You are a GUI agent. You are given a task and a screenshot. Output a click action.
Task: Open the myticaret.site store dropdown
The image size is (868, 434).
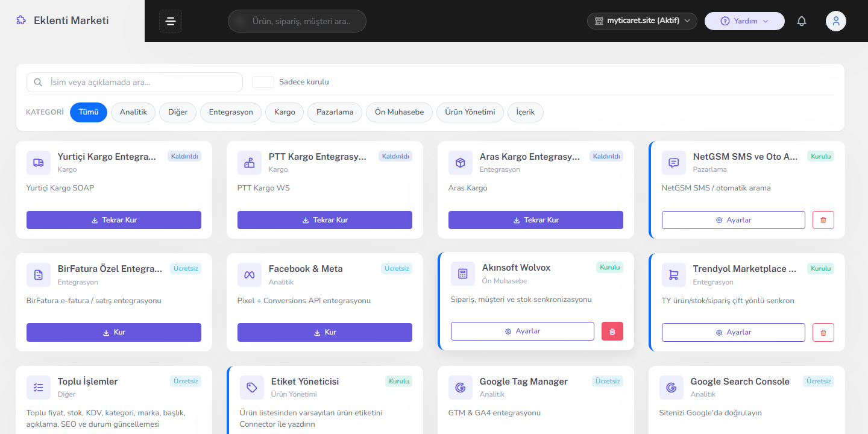[642, 21]
